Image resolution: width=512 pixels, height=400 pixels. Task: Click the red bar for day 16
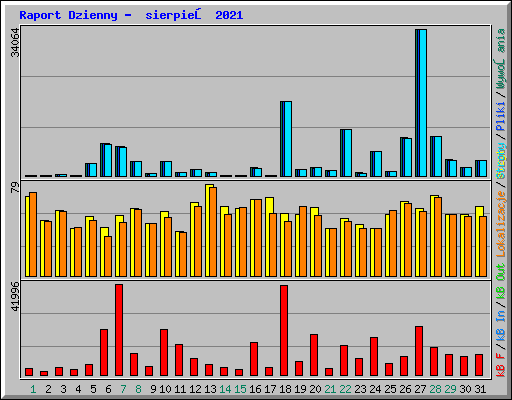point(254,359)
